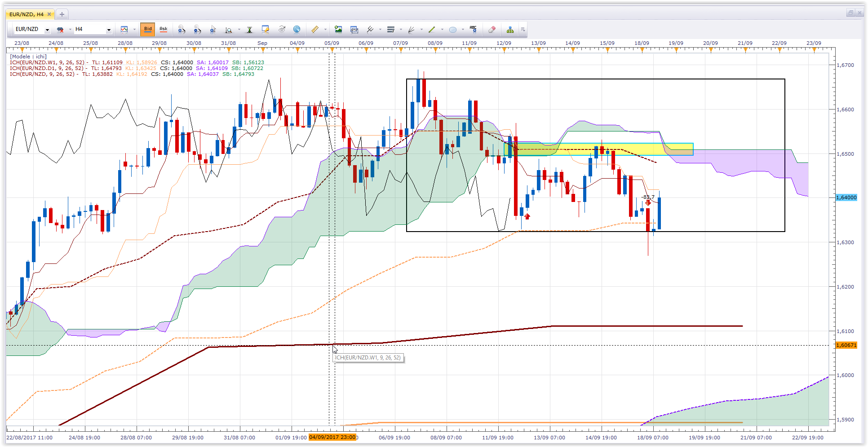This screenshot has height=447, width=868.
Task: Click the 1,64000 current price tag
Action: click(x=846, y=197)
